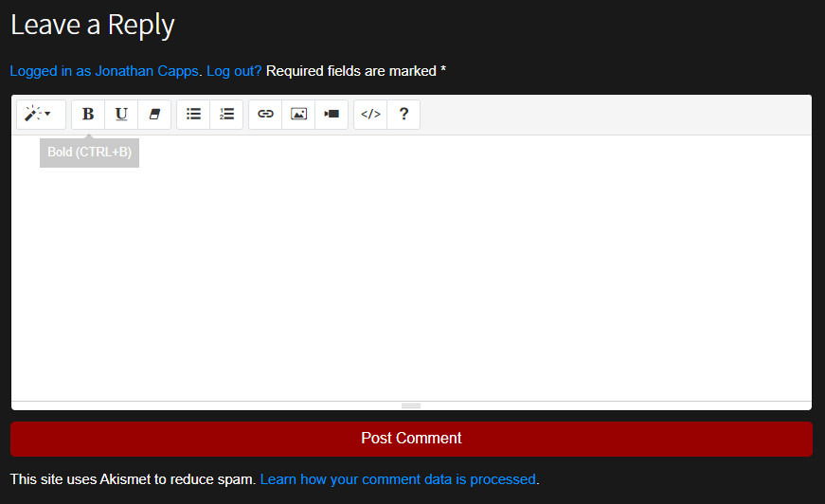Grab the editor resize handle bar
The width and height of the screenshot is (825, 504).
pos(411,405)
